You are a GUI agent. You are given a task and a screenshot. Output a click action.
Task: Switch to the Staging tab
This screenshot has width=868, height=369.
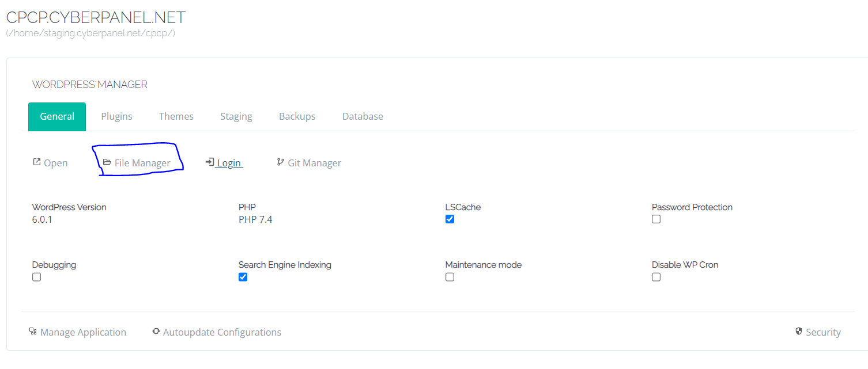tap(236, 116)
